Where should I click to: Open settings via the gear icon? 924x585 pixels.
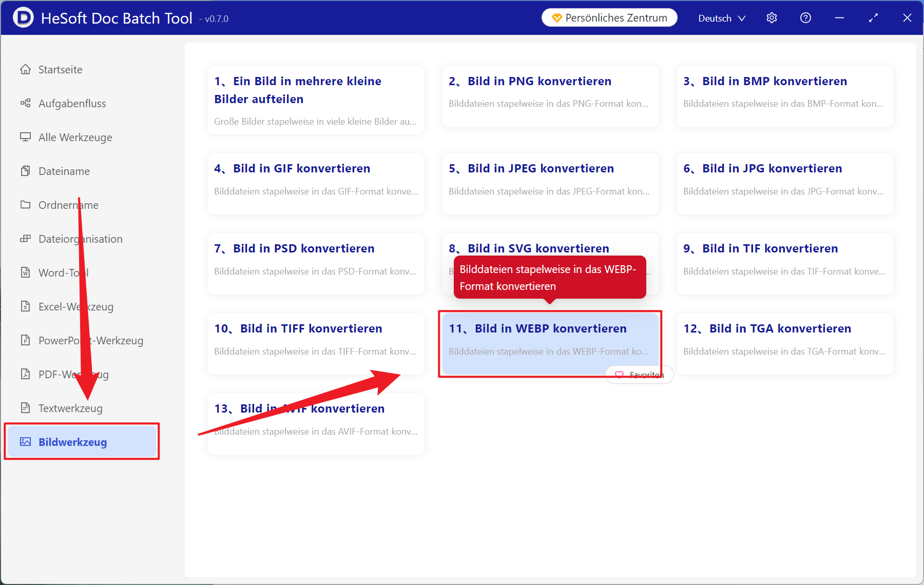tap(772, 18)
